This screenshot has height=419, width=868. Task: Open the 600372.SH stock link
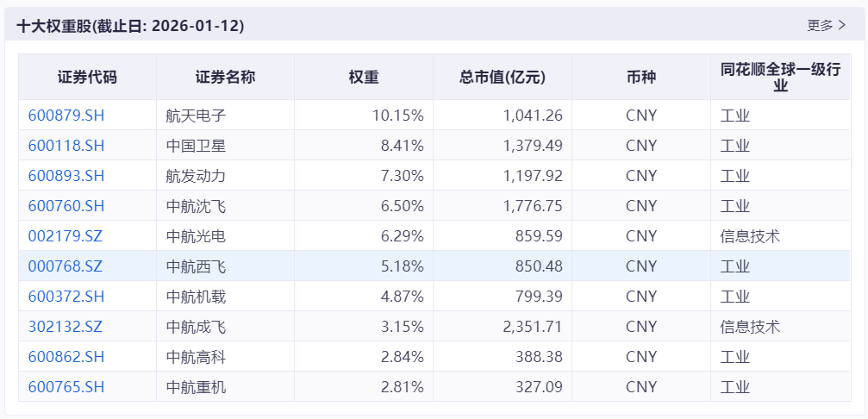pyautogui.click(x=66, y=297)
